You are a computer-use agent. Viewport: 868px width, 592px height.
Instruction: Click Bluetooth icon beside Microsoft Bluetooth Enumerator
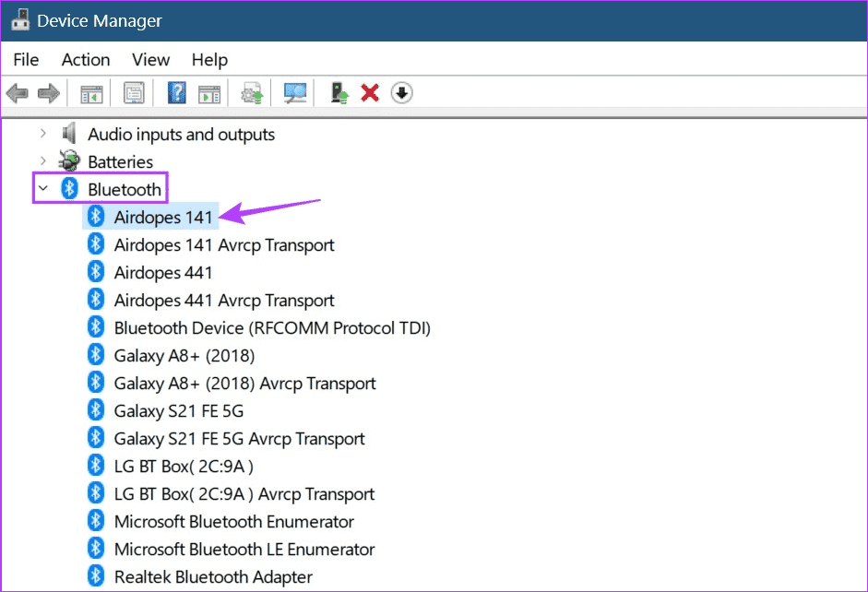tap(96, 521)
